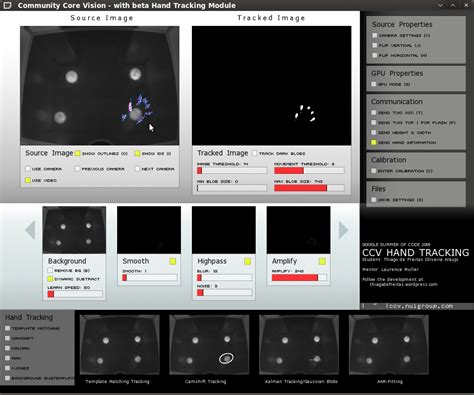Click the Kalman Tracking/Gaussian Blobs preview
Screen dimensions: 474x395
point(299,345)
